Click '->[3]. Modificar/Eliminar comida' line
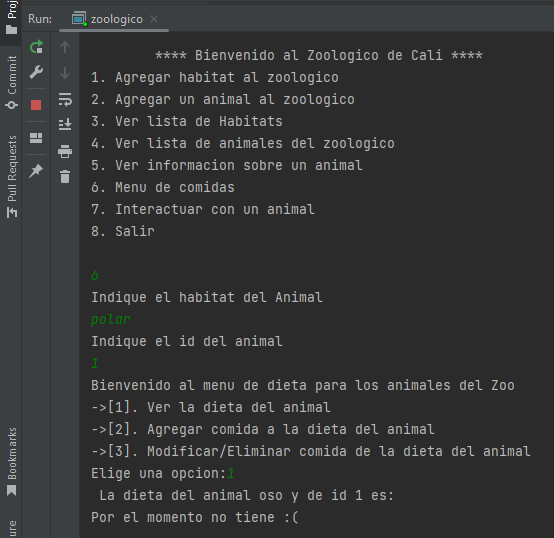 pyautogui.click(x=311, y=451)
